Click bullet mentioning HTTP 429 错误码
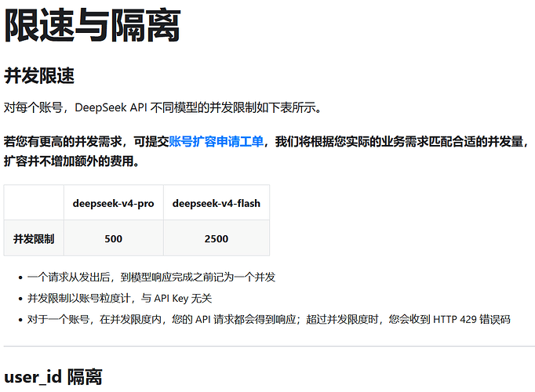 (269, 319)
